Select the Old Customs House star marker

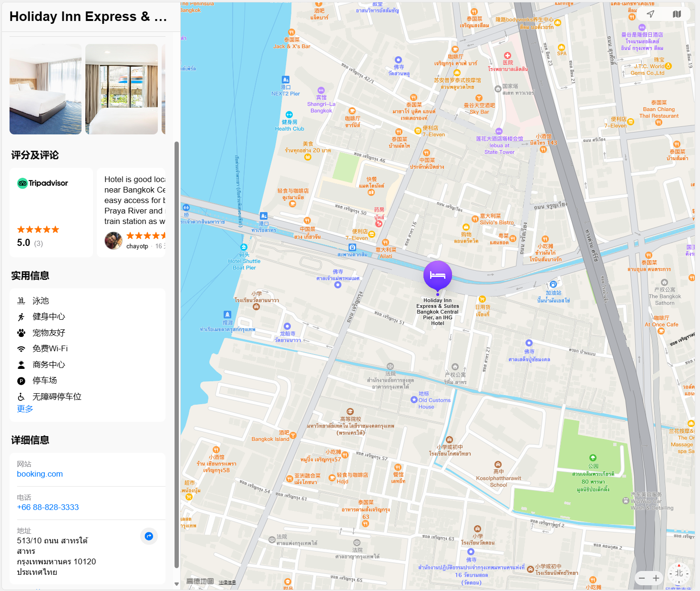(414, 400)
